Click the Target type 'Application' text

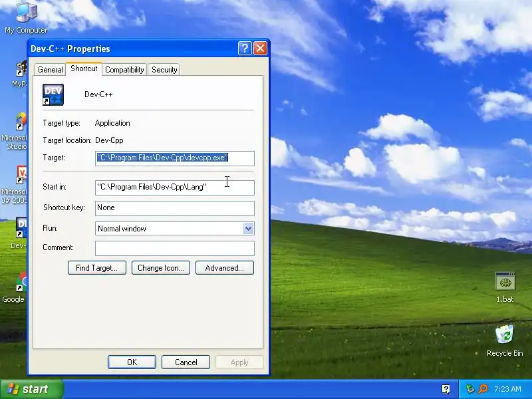(112, 123)
